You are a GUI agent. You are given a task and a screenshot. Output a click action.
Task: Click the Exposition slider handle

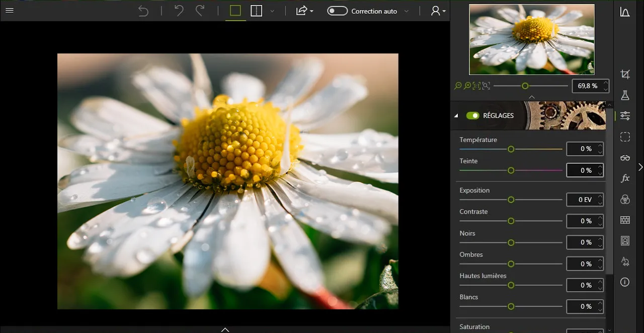[x=511, y=200]
